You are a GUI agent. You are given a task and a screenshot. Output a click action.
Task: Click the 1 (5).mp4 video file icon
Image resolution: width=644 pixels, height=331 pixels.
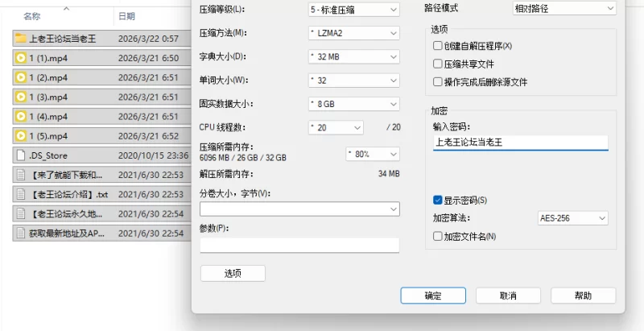pyautogui.click(x=21, y=136)
